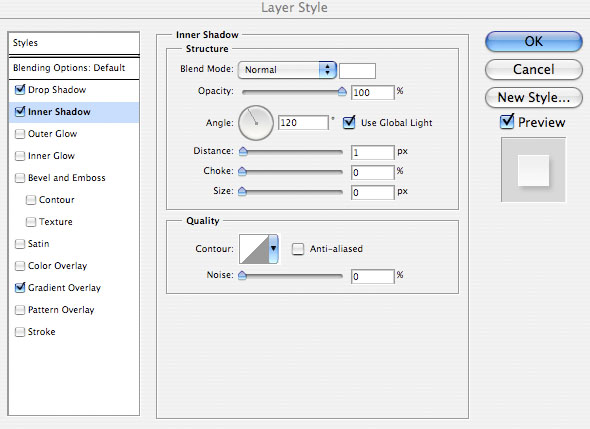Screen dimensions: 590x429
Task: Select the Pattern Overlay label
Action: pyautogui.click(x=61, y=310)
